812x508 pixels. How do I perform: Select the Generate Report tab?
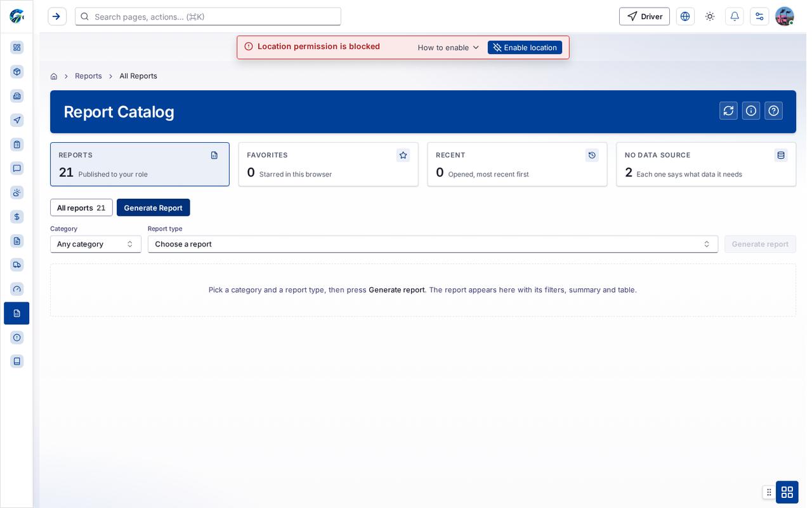coord(153,208)
